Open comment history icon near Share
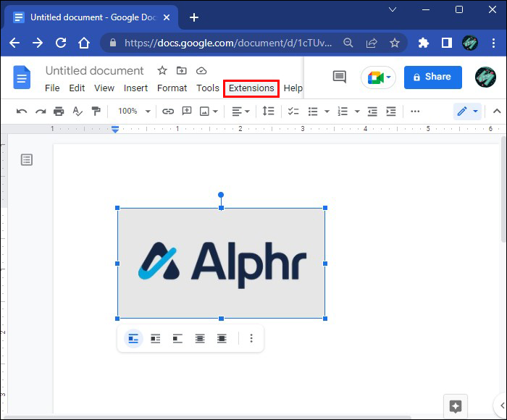The height and width of the screenshot is (420, 507). [x=339, y=77]
